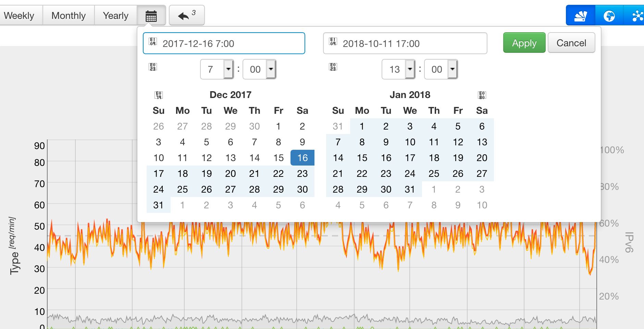The height and width of the screenshot is (329, 644).
Task: Select December 1 in Dec 2017 calendar
Action: [278, 126]
